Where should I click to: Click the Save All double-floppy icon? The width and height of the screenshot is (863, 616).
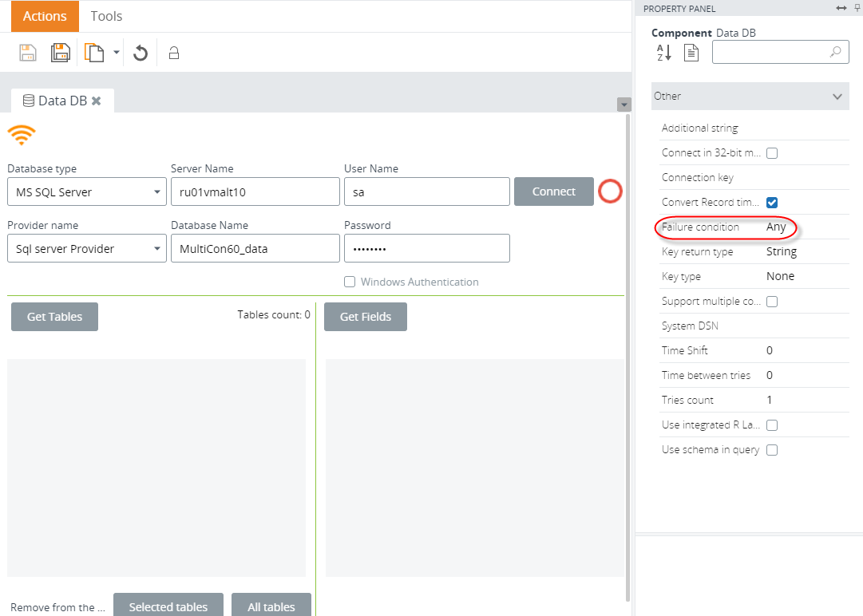point(61,53)
